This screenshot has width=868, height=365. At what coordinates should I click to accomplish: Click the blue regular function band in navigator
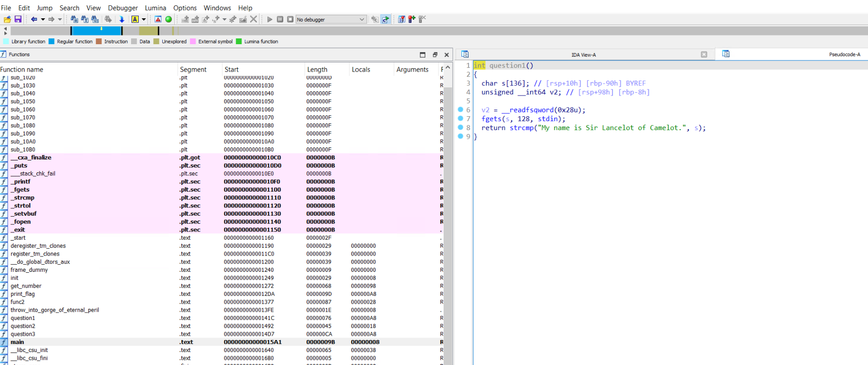96,31
